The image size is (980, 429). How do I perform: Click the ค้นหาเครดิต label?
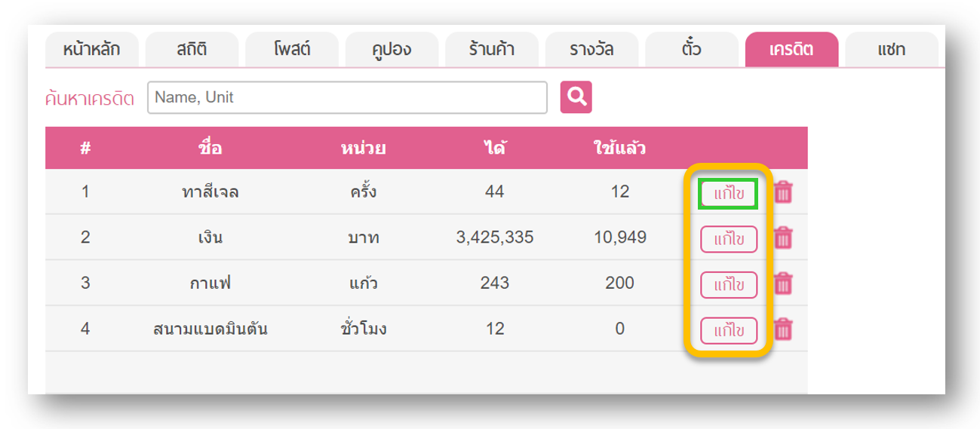click(91, 99)
